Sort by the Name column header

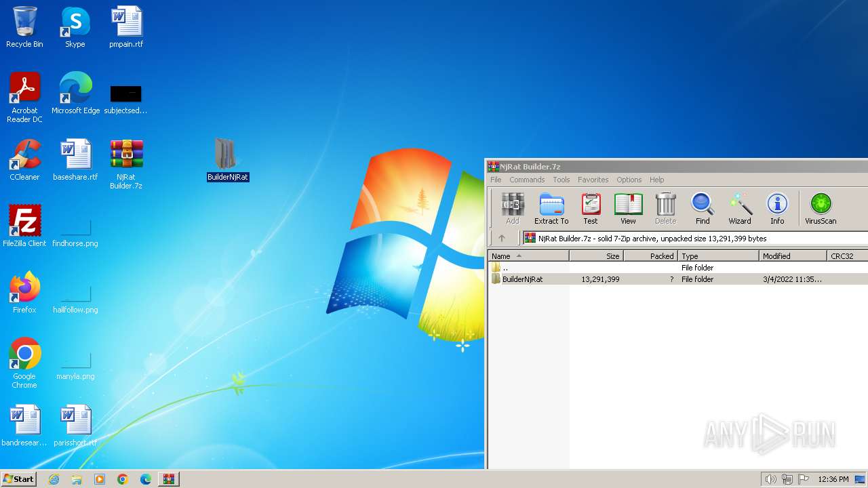click(528, 256)
